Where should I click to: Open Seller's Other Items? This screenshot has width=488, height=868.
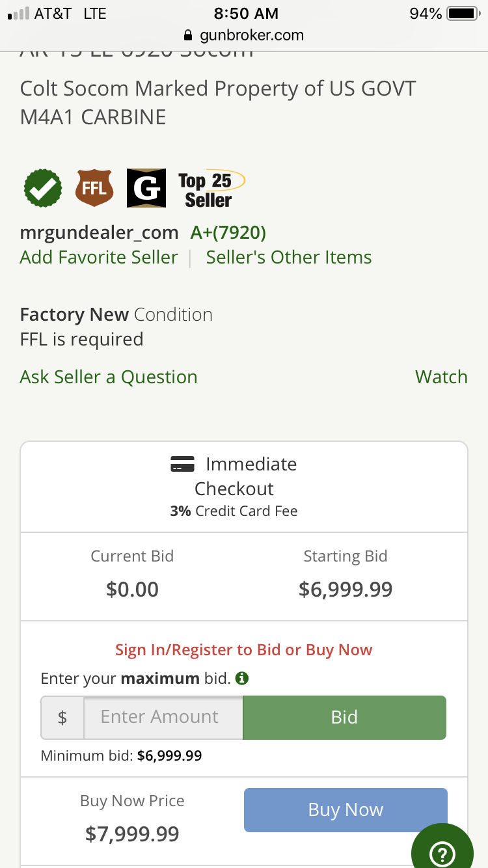(289, 257)
